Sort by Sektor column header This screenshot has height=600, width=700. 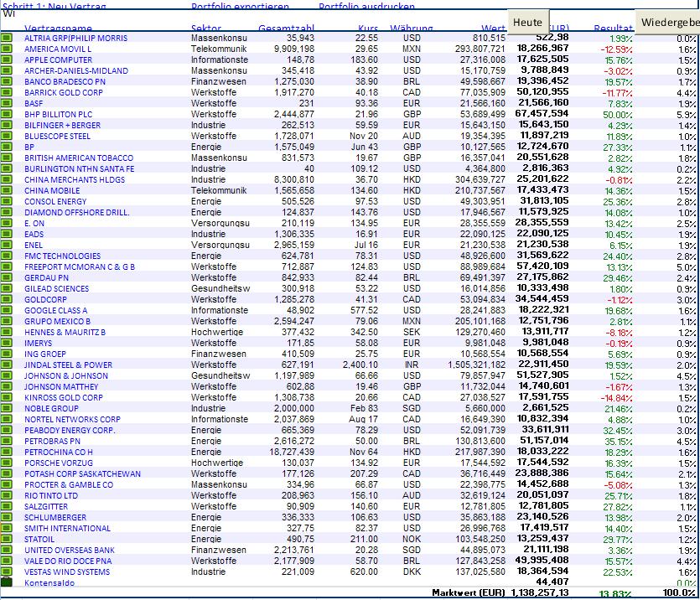click(206, 28)
